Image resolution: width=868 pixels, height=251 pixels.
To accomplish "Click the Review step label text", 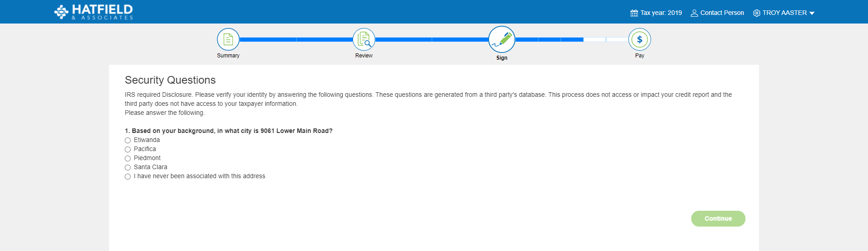I will 364,56.
